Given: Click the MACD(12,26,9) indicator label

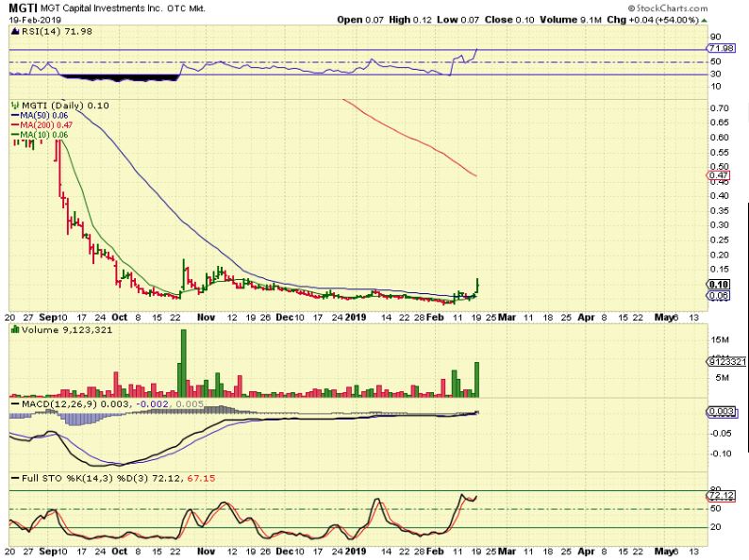Looking at the screenshot, I should [59, 404].
